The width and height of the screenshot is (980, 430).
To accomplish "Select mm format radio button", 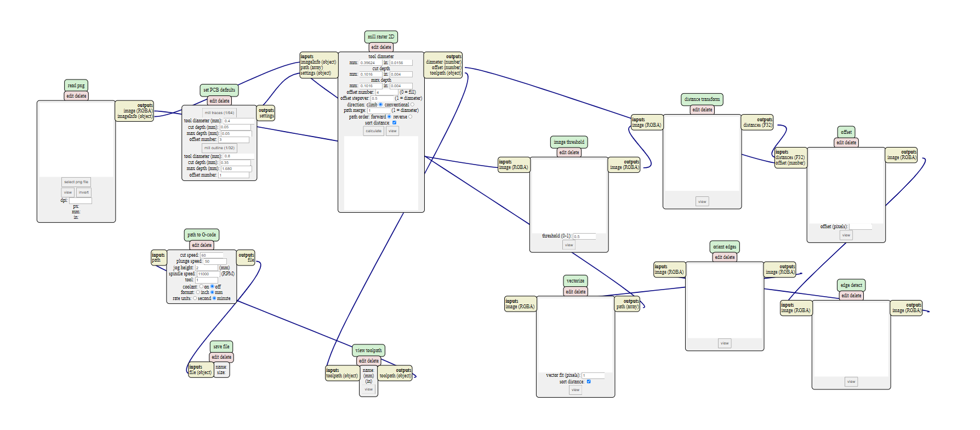I will pyautogui.click(x=212, y=292).
